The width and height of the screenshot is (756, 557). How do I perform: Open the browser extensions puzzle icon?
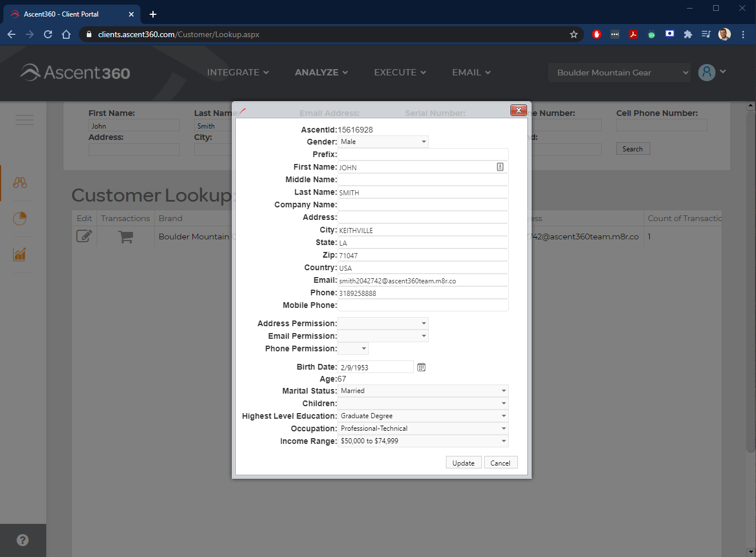tap(688, 34)
